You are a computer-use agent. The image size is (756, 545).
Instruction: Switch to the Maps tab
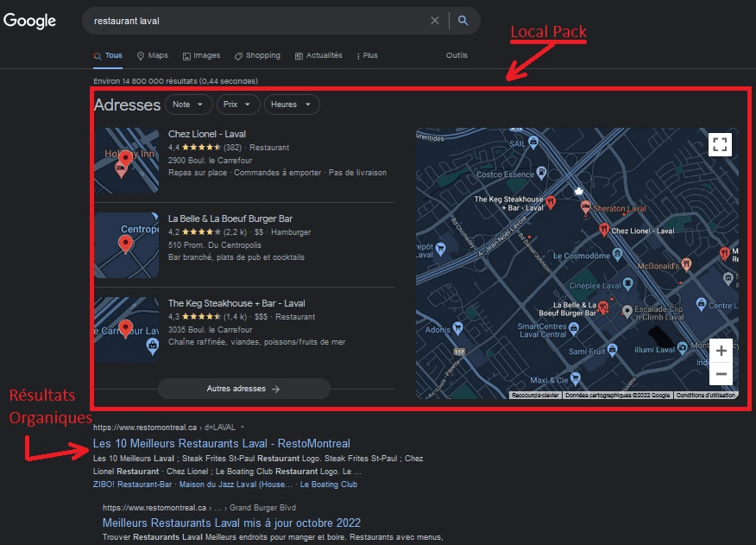tap(152, 55)
